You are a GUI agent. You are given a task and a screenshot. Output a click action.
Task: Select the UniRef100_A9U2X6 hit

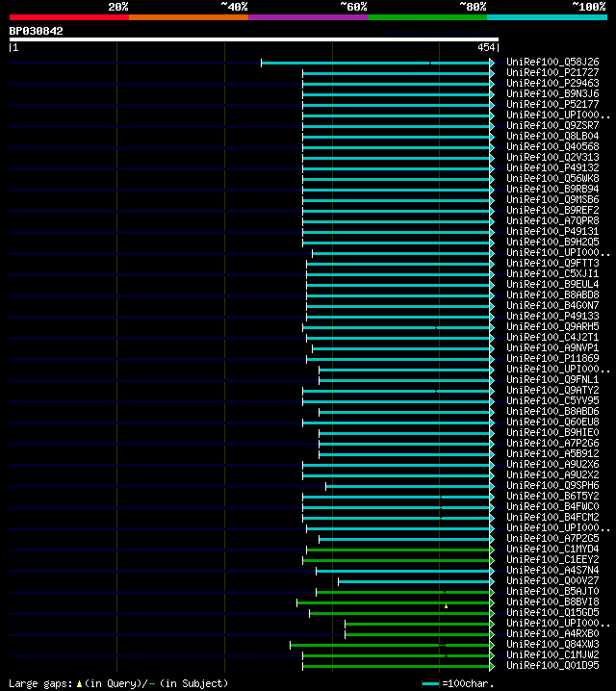pyautogui.click(x=552, y=464)
